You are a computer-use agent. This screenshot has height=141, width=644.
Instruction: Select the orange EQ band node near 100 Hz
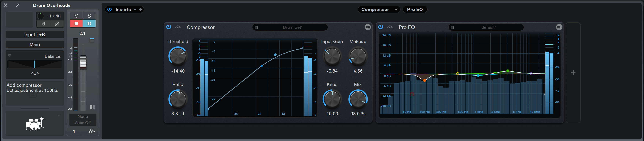coord(425,80)
